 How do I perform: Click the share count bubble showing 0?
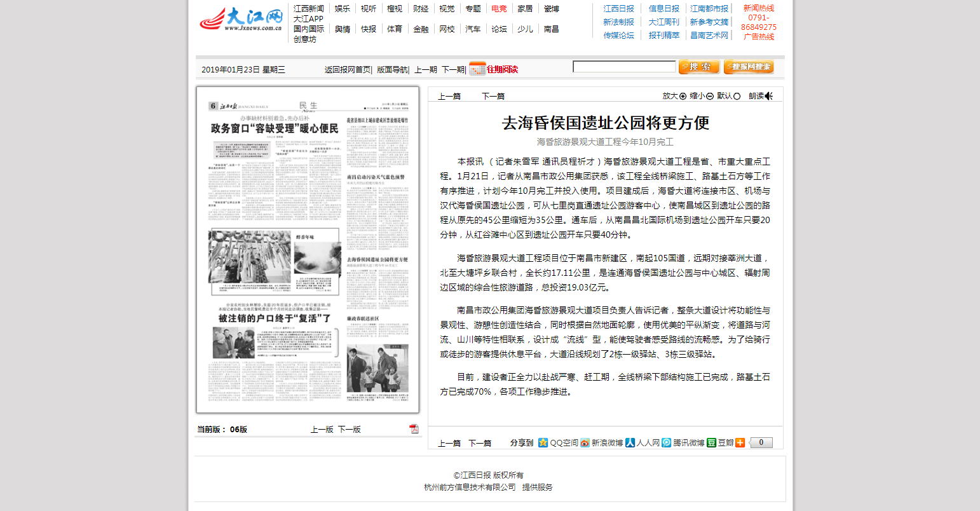[761, 442]
